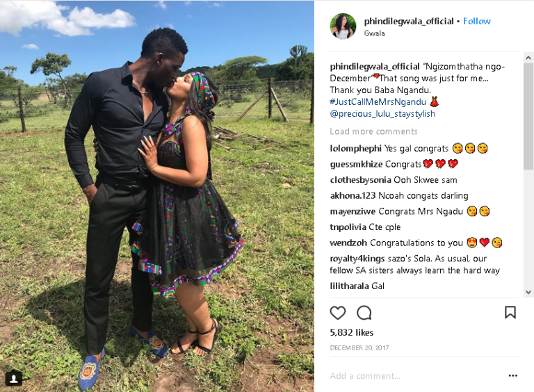View the 5,832 likes list
The height and width of the screenshot is (392, 534).
[351, 332]
